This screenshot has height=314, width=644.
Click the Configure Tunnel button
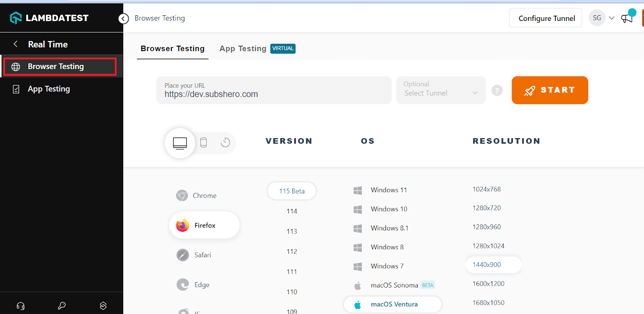[x=545, y=18]
